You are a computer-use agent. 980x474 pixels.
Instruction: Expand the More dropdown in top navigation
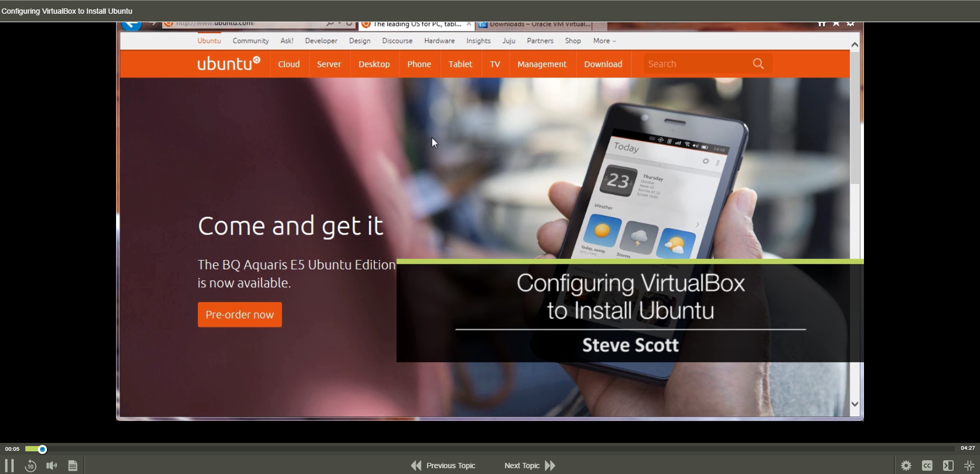(x=604, y=41)
